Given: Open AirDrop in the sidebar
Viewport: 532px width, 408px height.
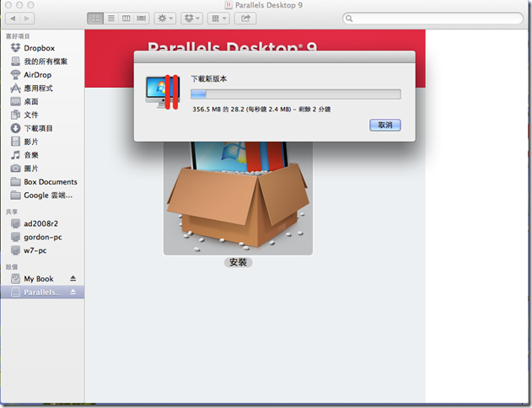Looking at the screenshot, I should pos(42,75).
